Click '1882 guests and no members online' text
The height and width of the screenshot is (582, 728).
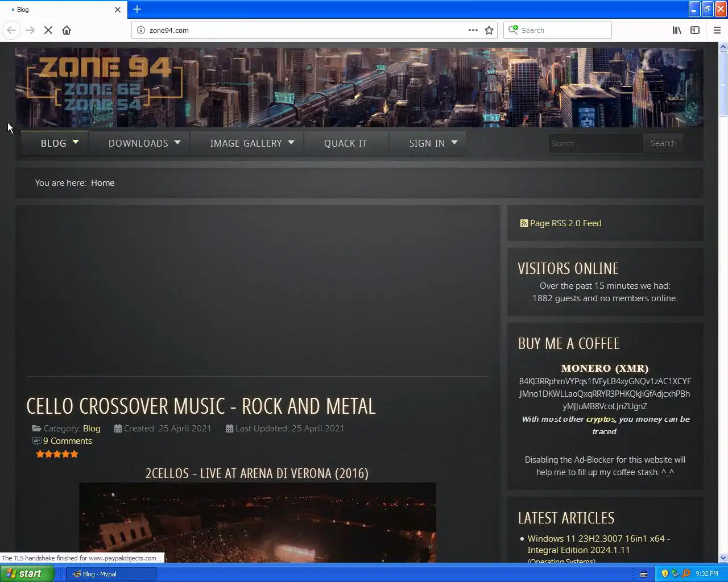pyautogui.click(x=605, y=298)
